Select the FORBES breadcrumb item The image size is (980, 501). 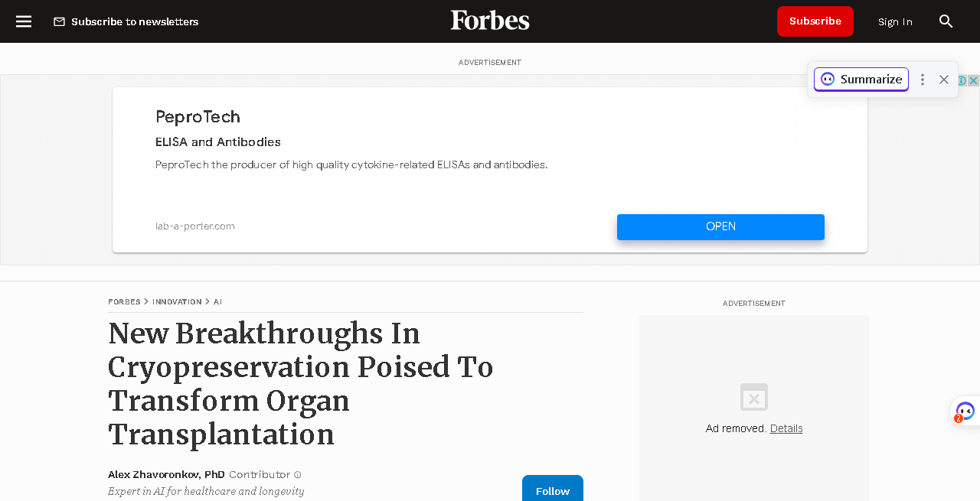124,302
